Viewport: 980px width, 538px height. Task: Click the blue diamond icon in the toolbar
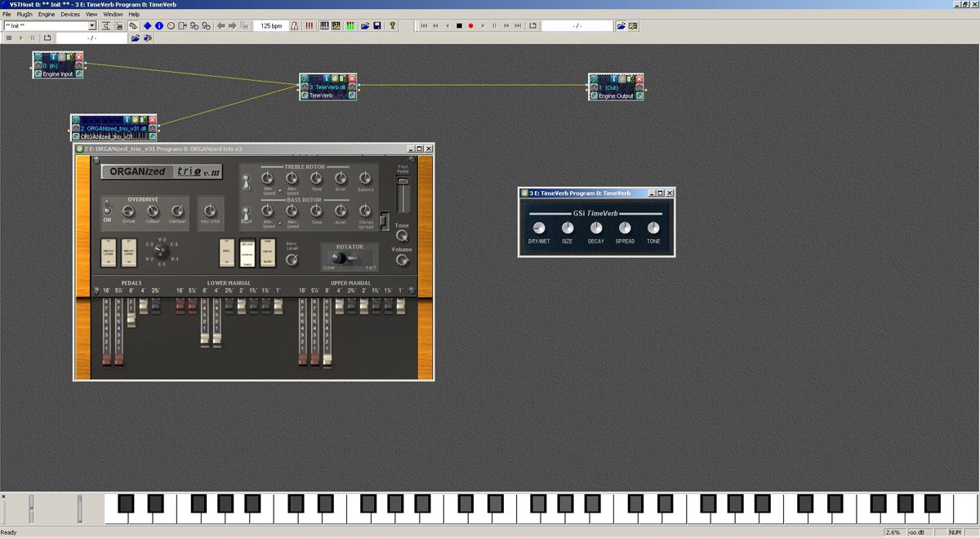(148, 26)
